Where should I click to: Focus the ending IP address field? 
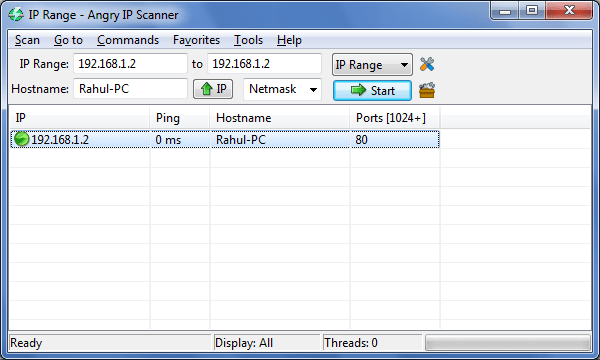[x=264, y=64]
